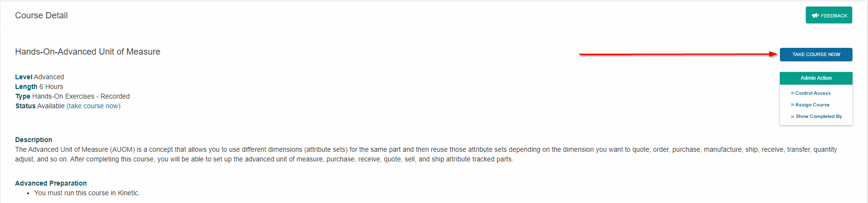This screenshot has height=203, width=868.
Task: Click the Description section heading
Action: pyautogui.click(x=33, y=140)
